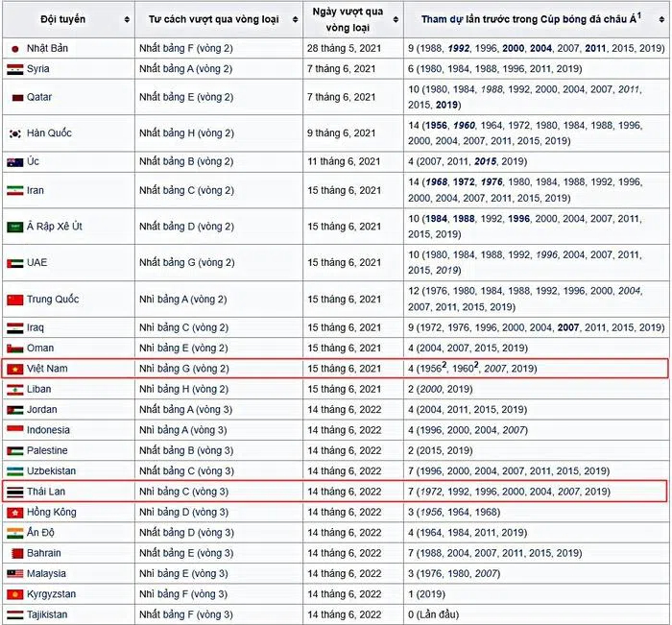Click the Japan flag icon
The width and height of the screenshot is (672, 625).
pos(15,49)
